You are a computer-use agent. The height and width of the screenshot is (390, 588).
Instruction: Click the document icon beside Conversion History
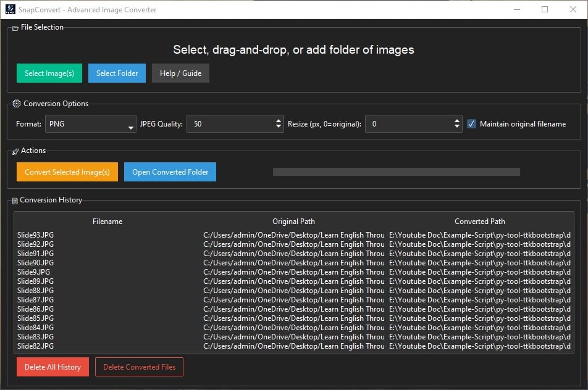(15, 201)
